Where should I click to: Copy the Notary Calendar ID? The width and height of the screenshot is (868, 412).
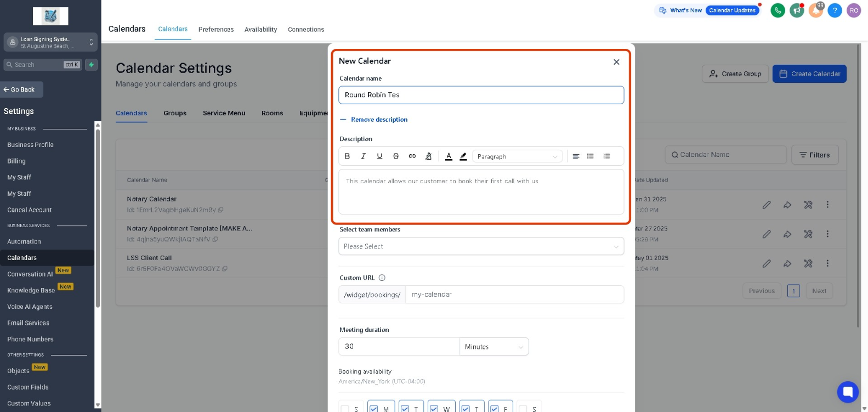[x=220, y=210]
